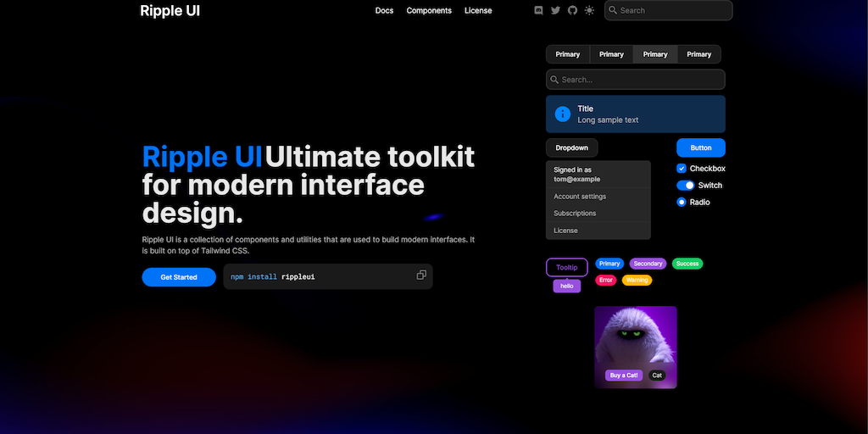Click the npm install rippleui code text

click(273, 277)
